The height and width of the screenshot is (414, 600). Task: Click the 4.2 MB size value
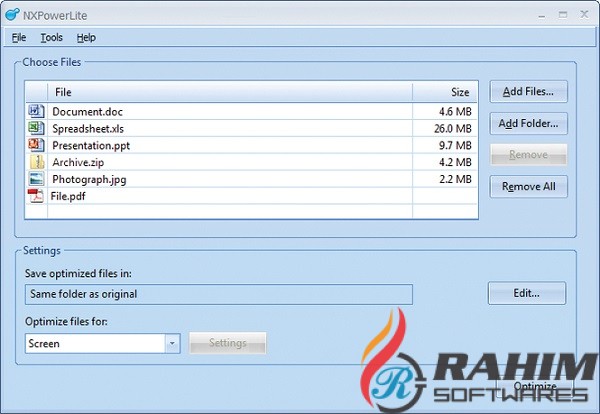[x=455, y=162]
